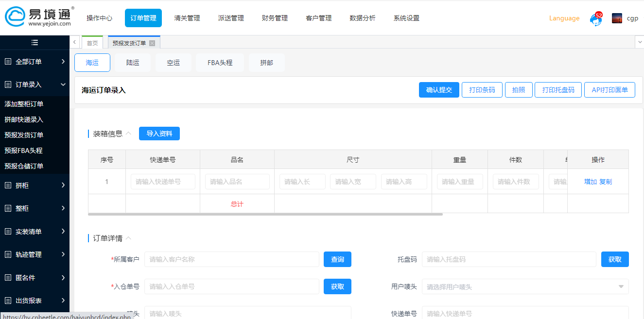Open the 客户管理 menu
644x319 pixels.
tap(319, 18)
